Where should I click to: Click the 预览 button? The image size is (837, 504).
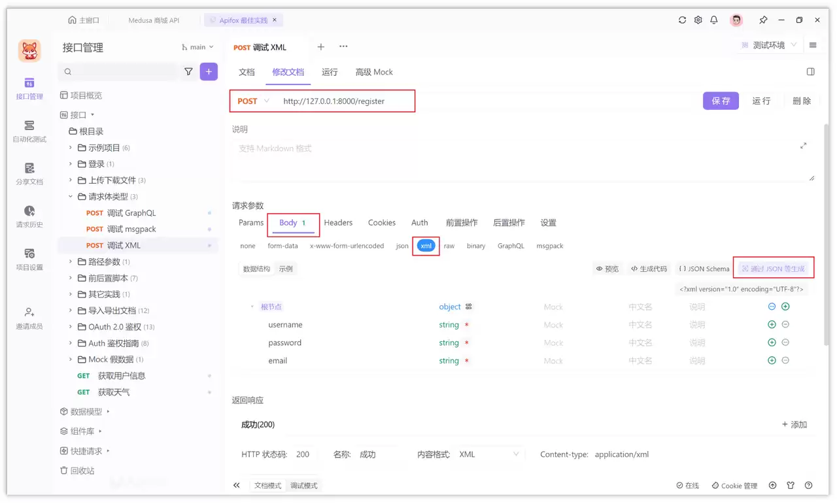click(607, 269)
